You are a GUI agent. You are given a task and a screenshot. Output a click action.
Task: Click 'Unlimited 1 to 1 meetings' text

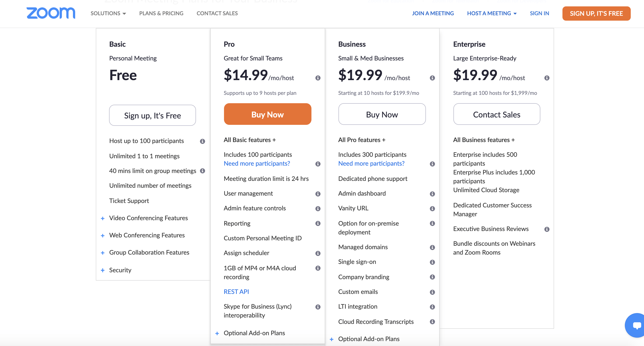[x=144, y=156]
